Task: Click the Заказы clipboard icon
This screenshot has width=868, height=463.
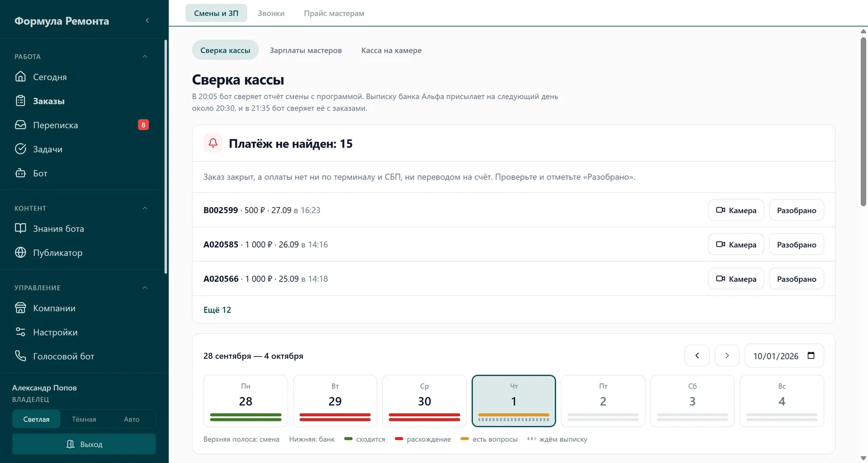Action: tap(21, 100)
